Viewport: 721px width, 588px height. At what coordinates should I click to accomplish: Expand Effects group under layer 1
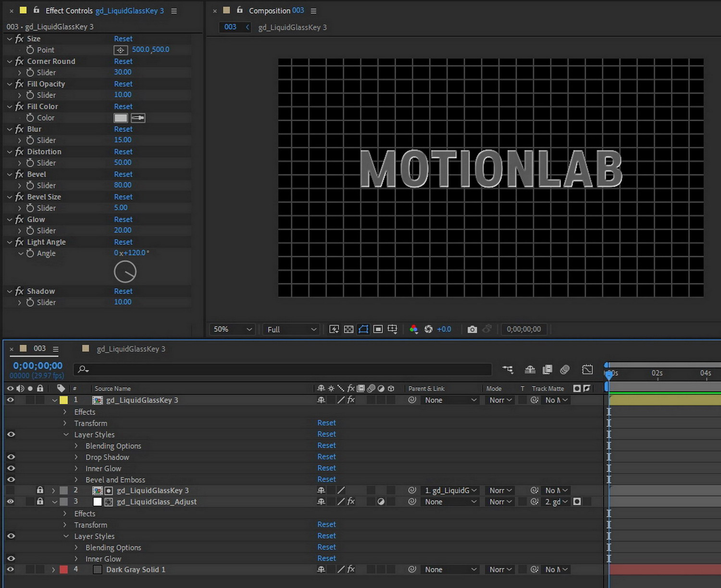coord(65,412)
